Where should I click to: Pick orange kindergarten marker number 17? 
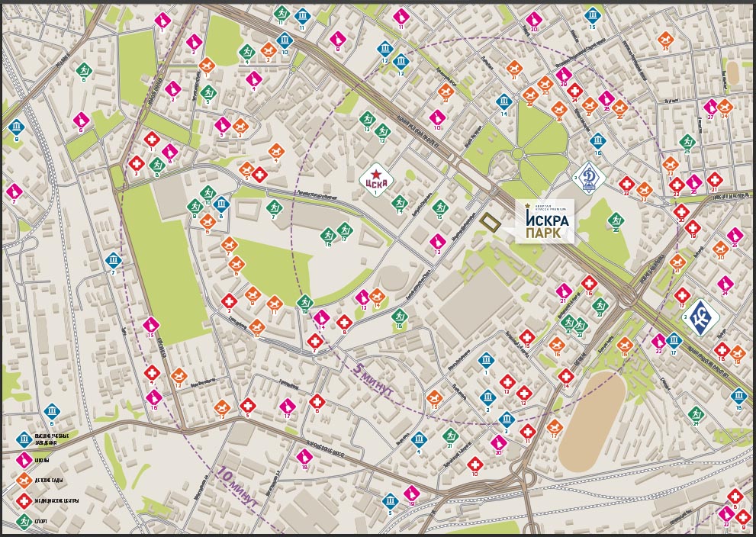(x=555, y=426)
